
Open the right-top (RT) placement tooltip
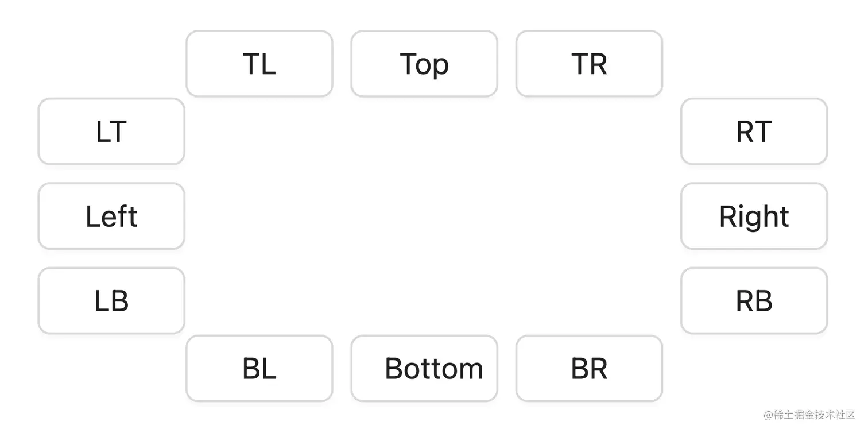(x=754, y=132)
